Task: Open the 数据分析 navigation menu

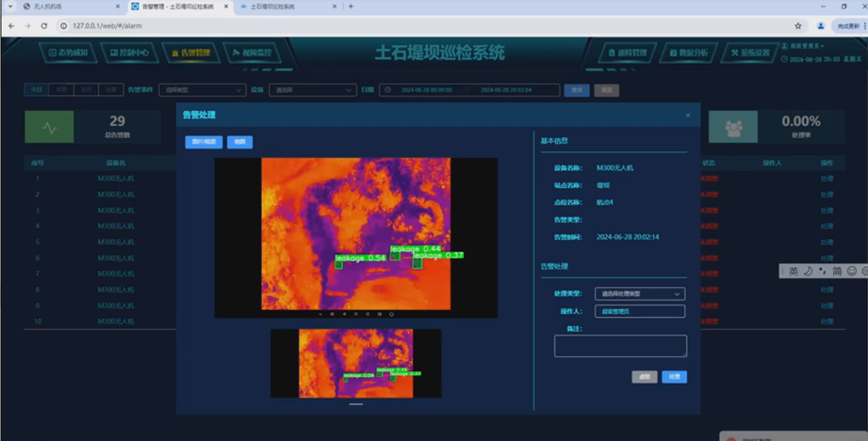Action: 689,52
